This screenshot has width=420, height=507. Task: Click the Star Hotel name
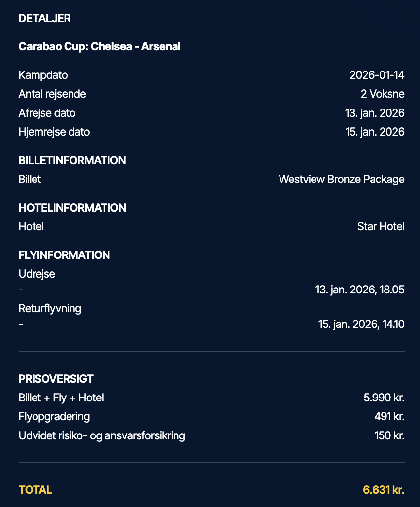pos(381,226)
